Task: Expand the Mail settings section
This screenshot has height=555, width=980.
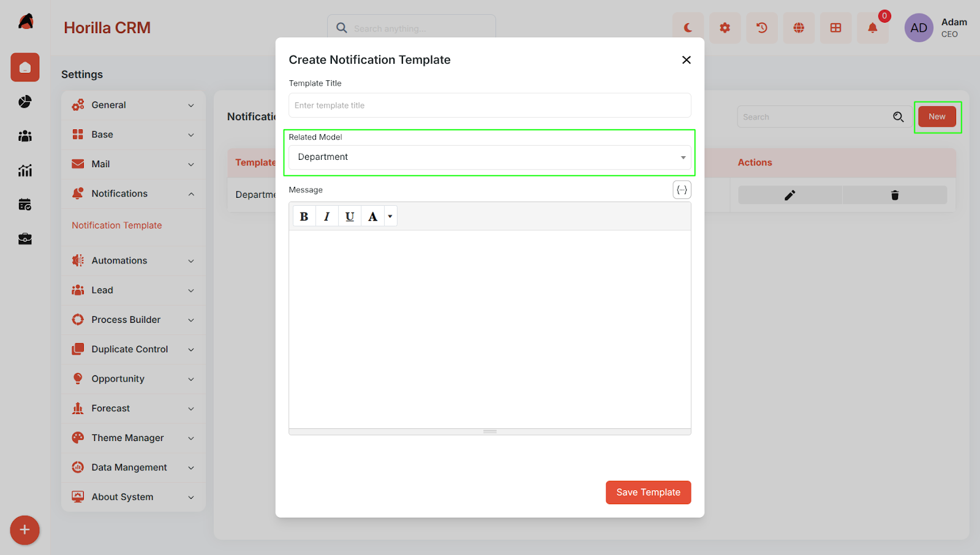Action: tap(134, 164)
